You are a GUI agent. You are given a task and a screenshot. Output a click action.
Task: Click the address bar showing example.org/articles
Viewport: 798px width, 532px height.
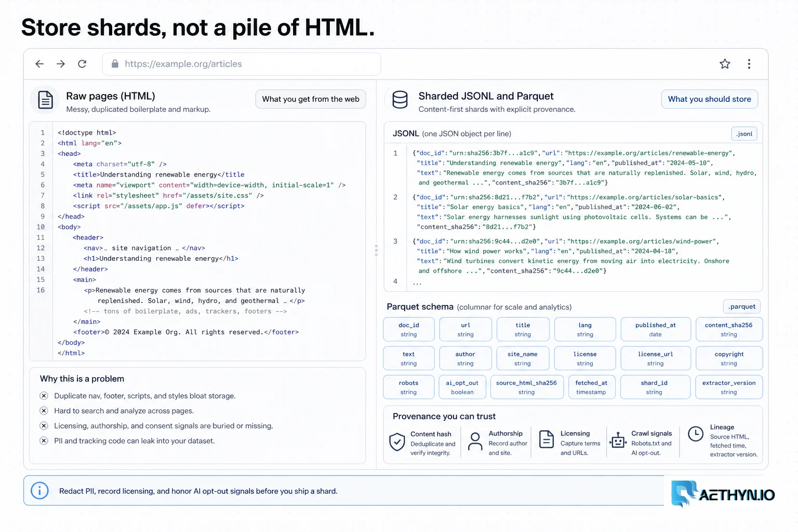[x=242, y=64]
